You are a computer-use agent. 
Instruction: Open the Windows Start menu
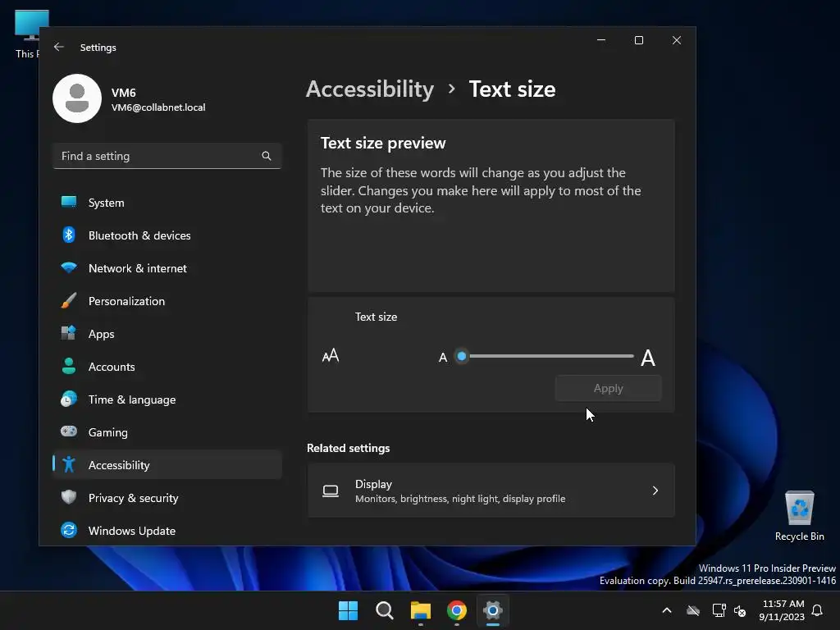point(348,610)
